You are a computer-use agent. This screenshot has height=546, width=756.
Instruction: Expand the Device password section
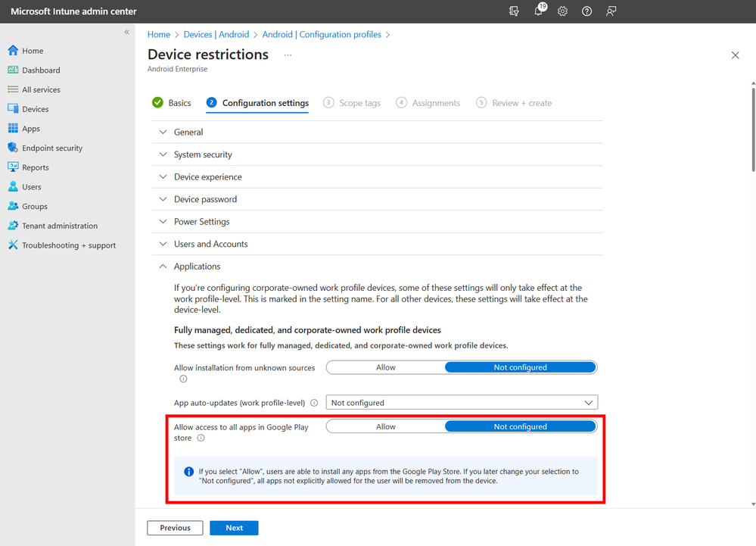[377, 199]
